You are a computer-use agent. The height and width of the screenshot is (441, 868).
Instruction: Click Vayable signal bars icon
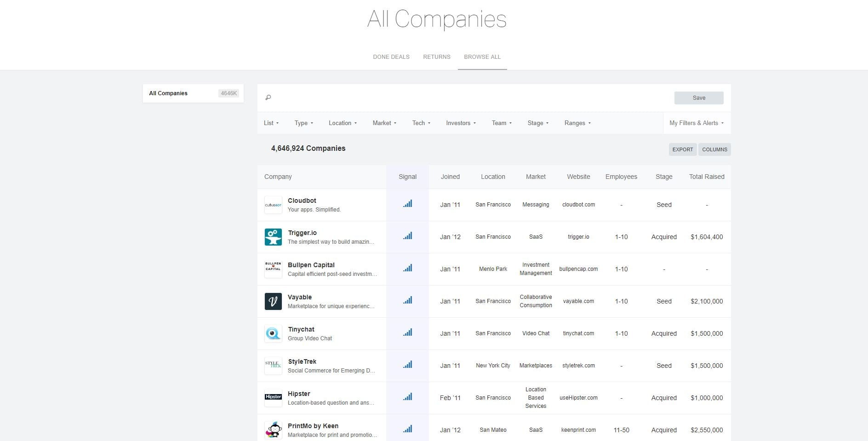(408, 300)
